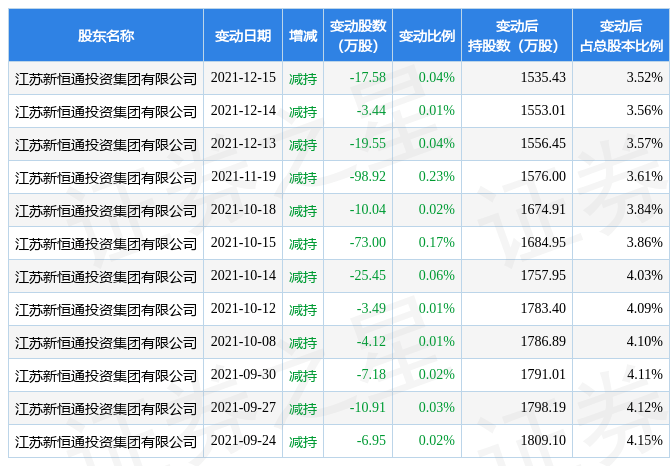Click the share change value -19.55
This screenshot has height=466, width=670.
tap(367, 143)
